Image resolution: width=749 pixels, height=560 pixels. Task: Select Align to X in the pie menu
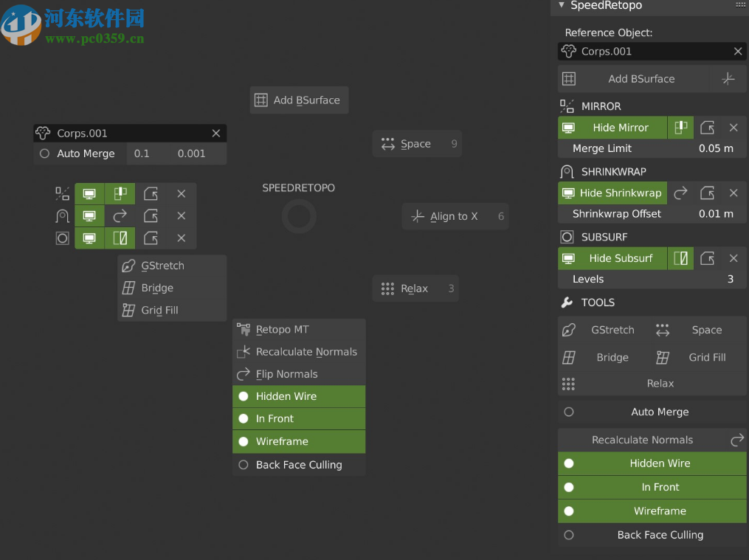[455, 216]
